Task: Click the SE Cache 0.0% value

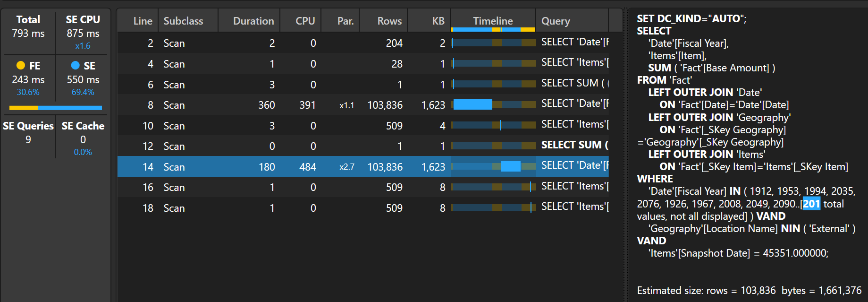Action: pyautogui.click(x=83, y=152)
